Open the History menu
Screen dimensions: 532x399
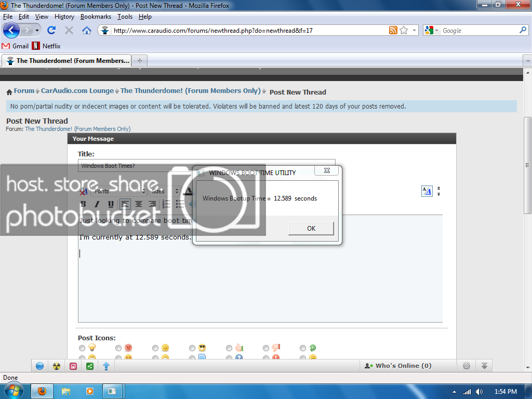(x=64, y=17)
